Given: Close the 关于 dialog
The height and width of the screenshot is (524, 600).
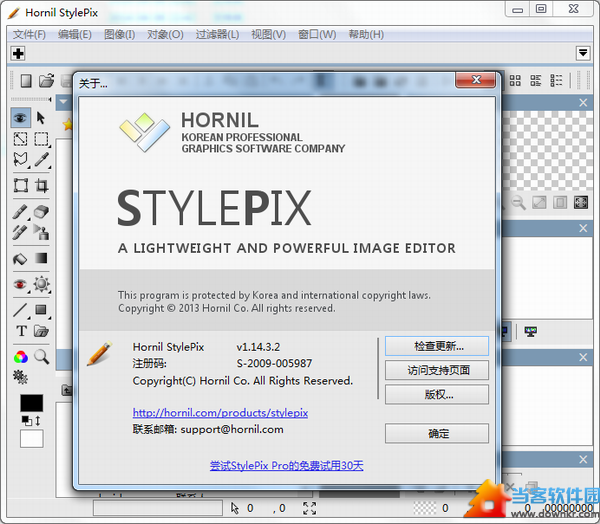Looking at the screenshot, I should (475, 80).
